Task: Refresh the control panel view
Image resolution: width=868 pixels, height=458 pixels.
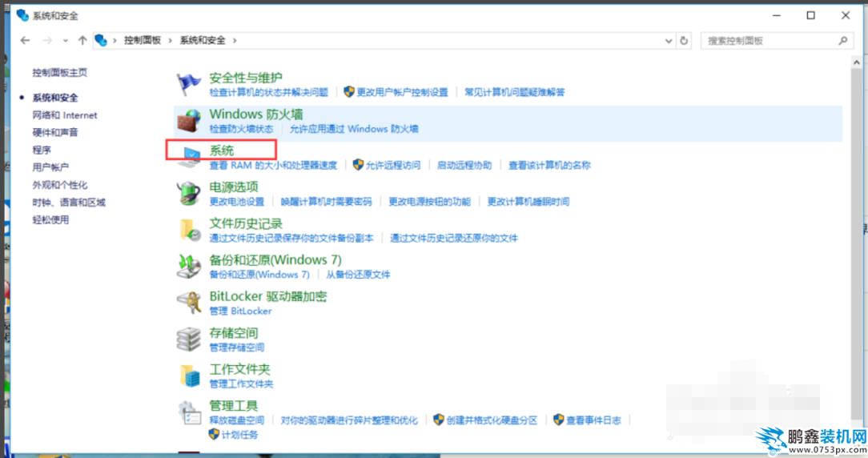Action: (684, 40)
